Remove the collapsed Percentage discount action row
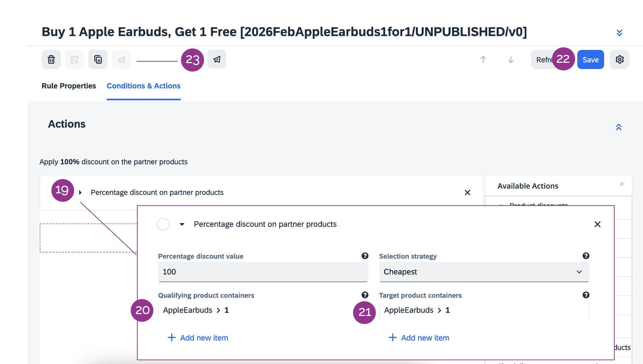Screen dimensions: 643x364 pos(468,193)
